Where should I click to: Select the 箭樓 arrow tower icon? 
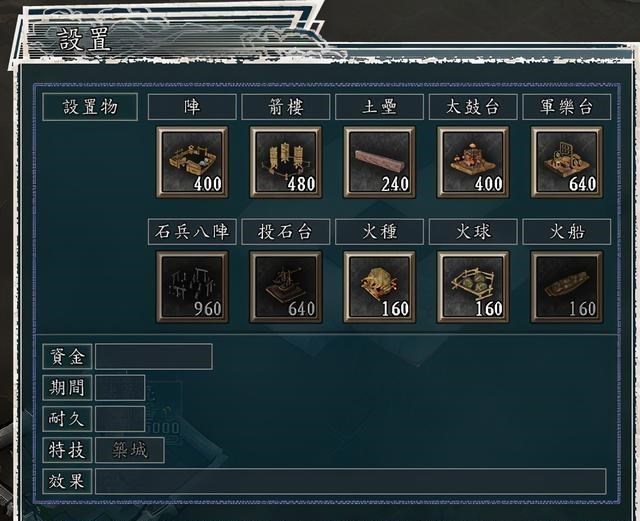click(285, 162)
